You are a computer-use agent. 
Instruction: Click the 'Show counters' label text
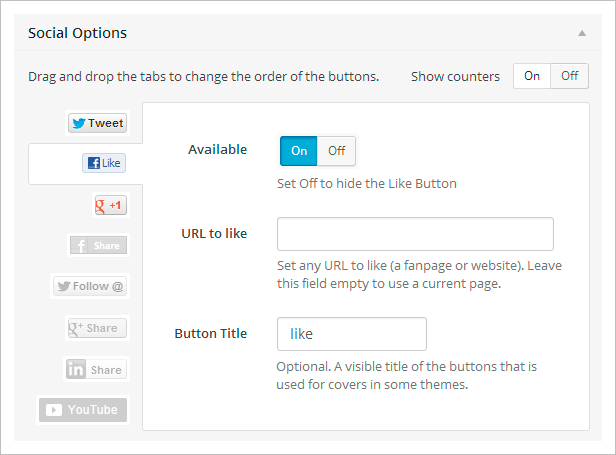[455, 77]
